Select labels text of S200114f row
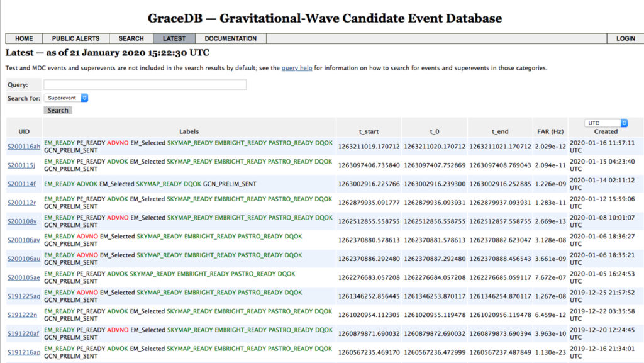This screenshot has width=644, height=363. 150,184
